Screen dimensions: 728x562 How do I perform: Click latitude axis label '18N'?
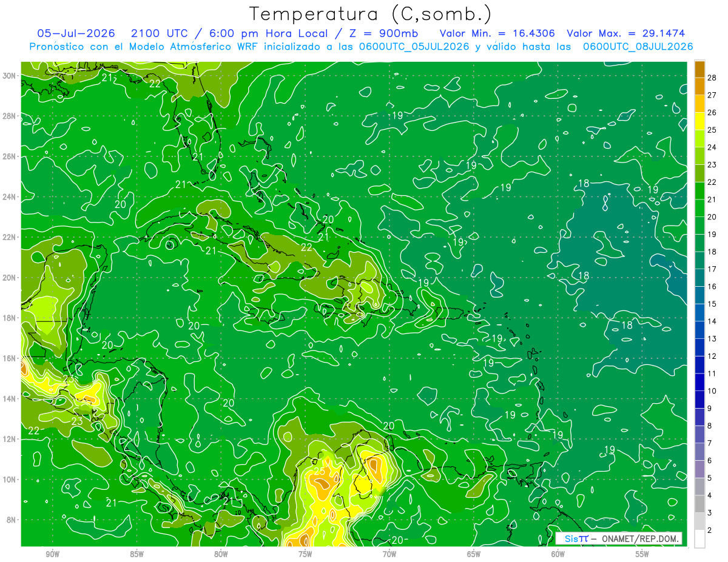coord(9,318)
